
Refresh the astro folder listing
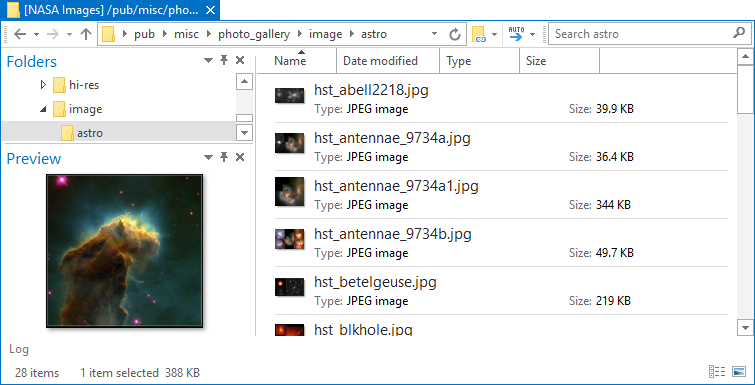(455, 34)
